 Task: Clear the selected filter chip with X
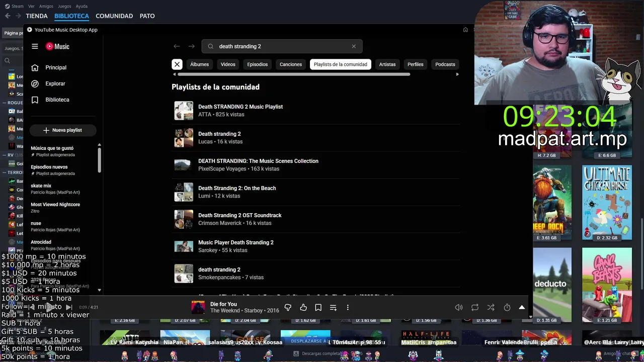click(177, 64)
